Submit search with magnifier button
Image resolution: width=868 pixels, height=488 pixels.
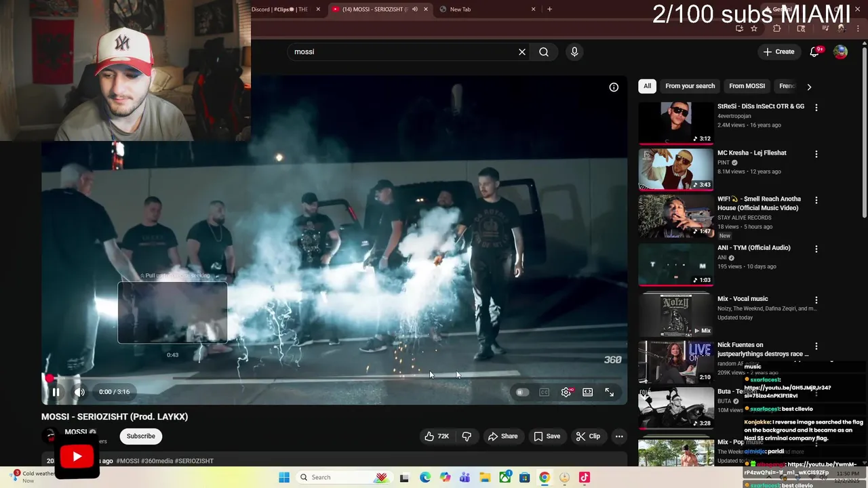[544, 52]
